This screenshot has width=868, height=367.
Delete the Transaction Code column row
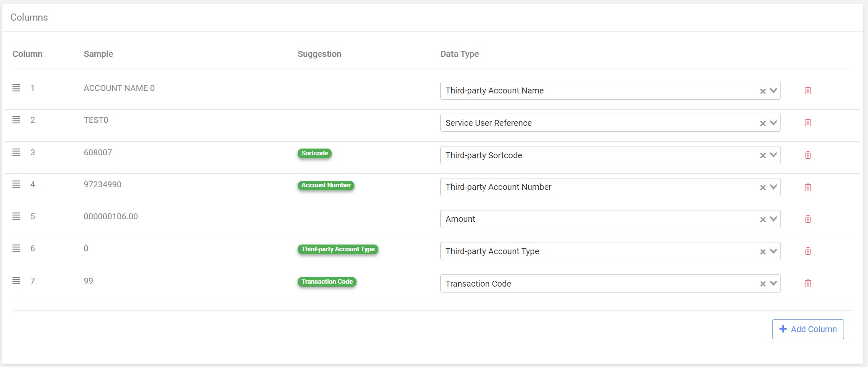(x=808, y=283)
